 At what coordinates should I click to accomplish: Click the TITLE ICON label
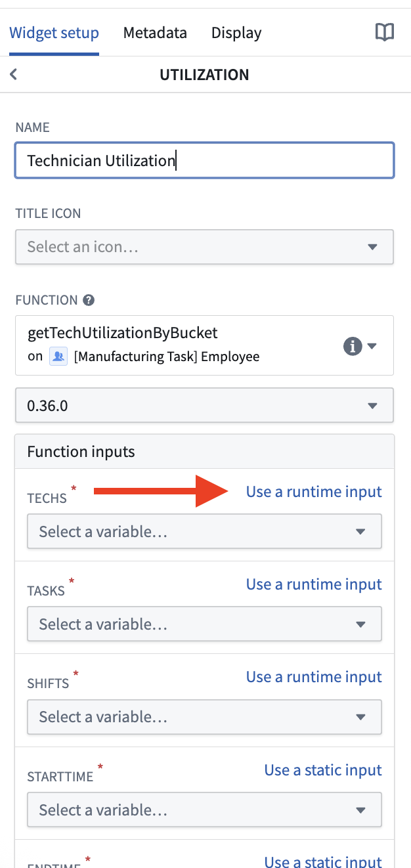(x=49, y=213)
